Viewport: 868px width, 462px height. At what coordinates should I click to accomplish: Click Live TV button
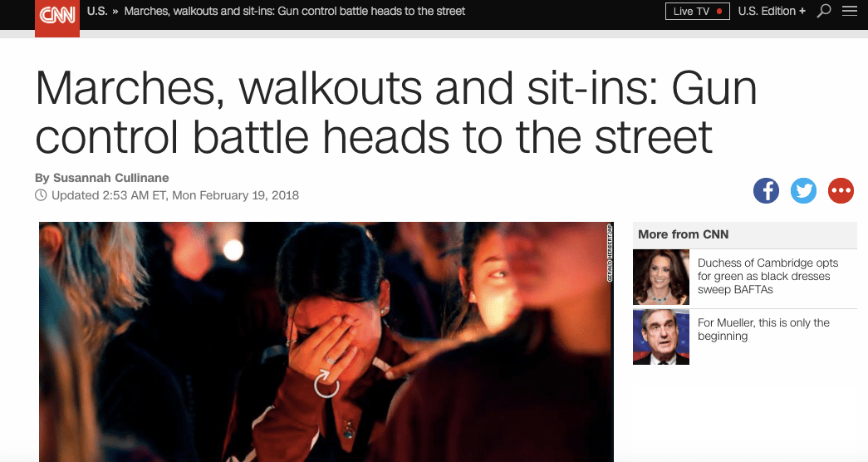click(x=698, y=11)
